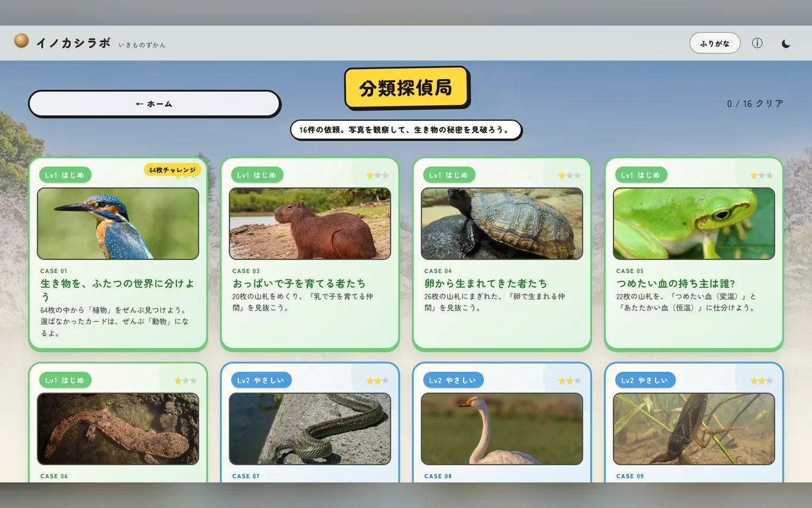
Task: Click the 16件の依頼 subtitle banner
Action: [406, 130]
